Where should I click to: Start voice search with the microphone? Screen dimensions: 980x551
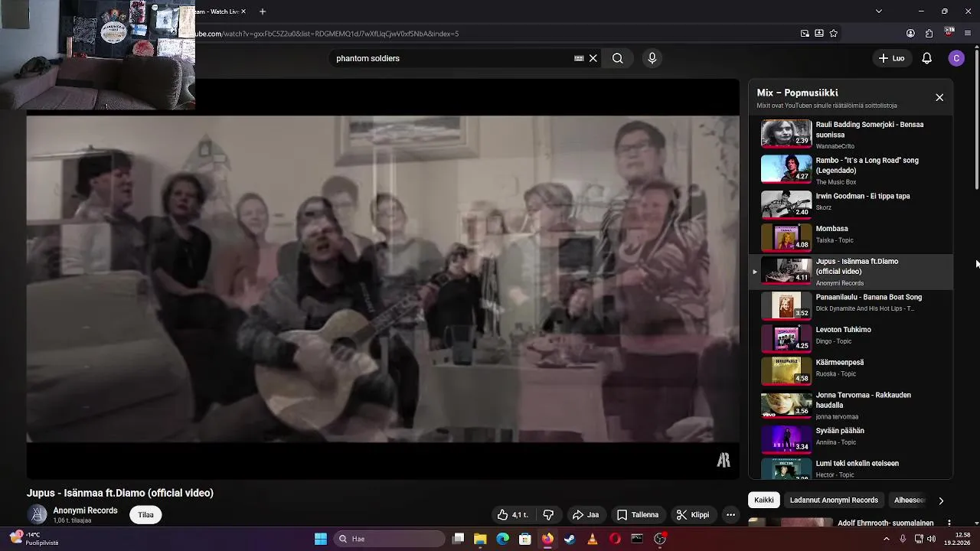[x=652, y=58]
